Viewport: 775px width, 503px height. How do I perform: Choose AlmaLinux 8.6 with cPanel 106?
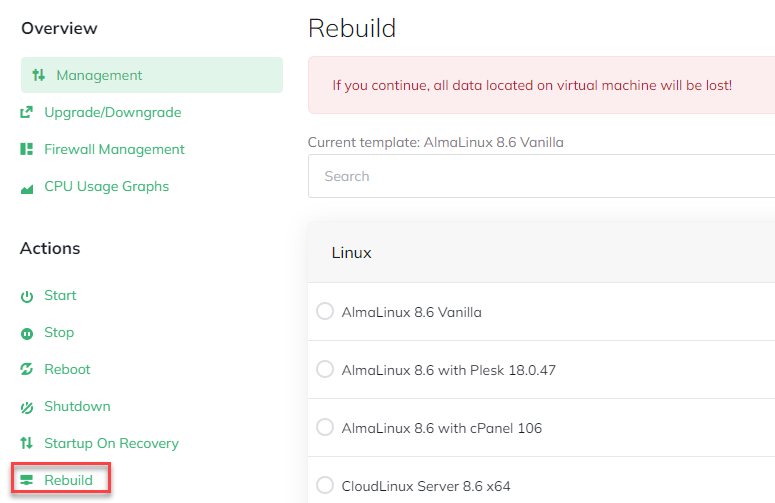point(325,428)
